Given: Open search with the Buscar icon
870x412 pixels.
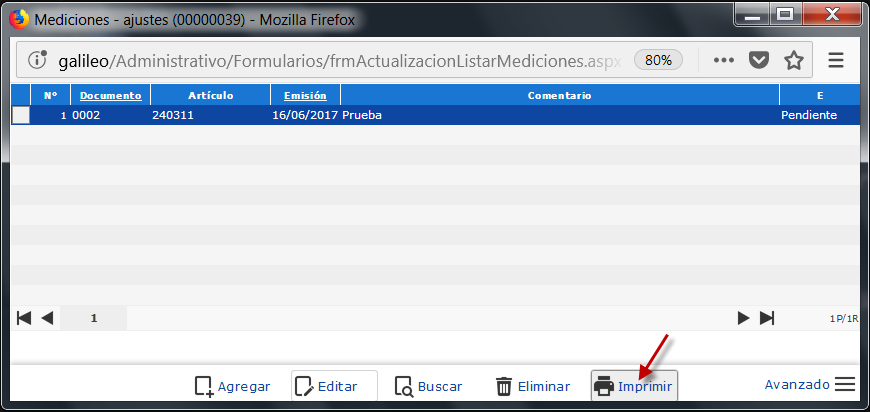Looking at the screenshot, I should pos(404,386).
